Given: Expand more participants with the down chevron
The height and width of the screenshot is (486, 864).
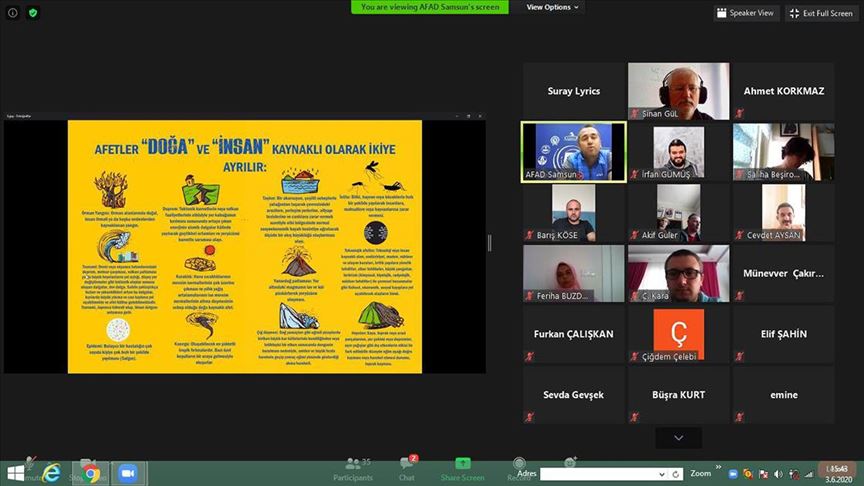Looking at the screenshot, I should click(679, 438).
